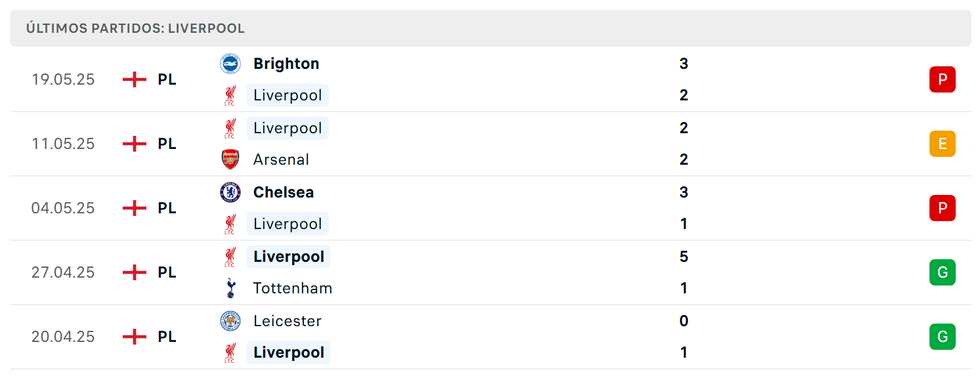The height and width of the screenshot is (380, 980).
Task: Open the Brighton team name link
Action: (x=286, y=64)
